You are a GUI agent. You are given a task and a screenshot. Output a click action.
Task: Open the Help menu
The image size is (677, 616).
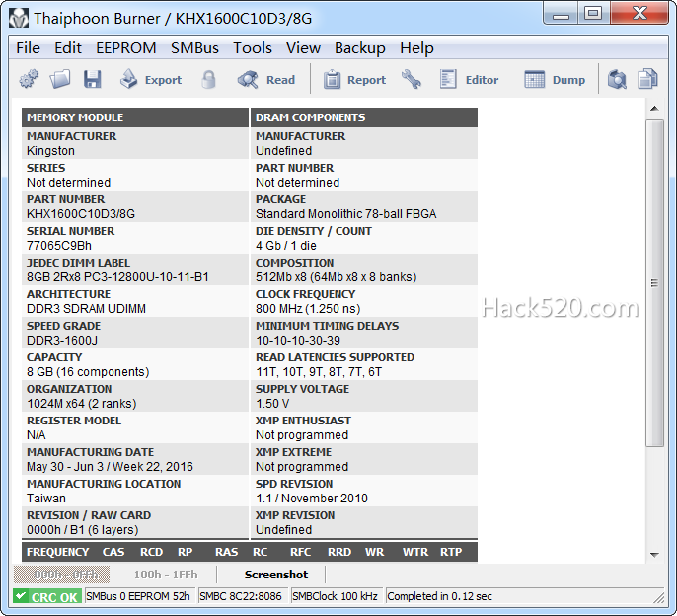[416, 48]
